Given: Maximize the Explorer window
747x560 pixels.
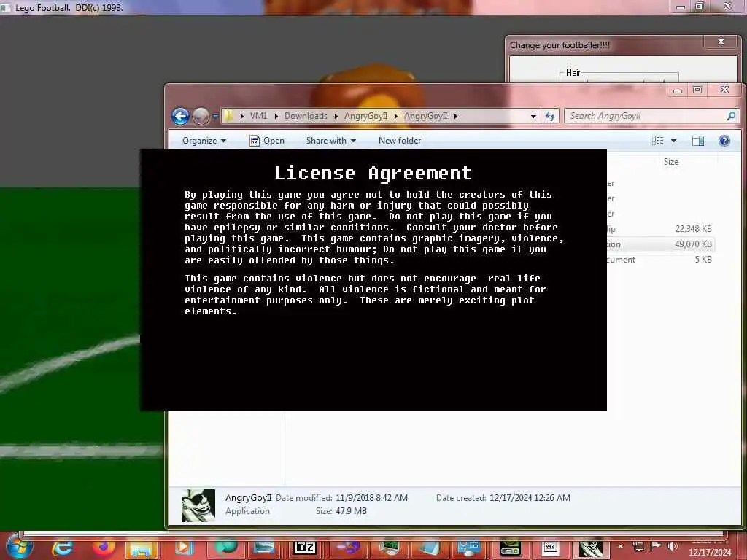Looking at the screenshot, I should click(697, 90).
